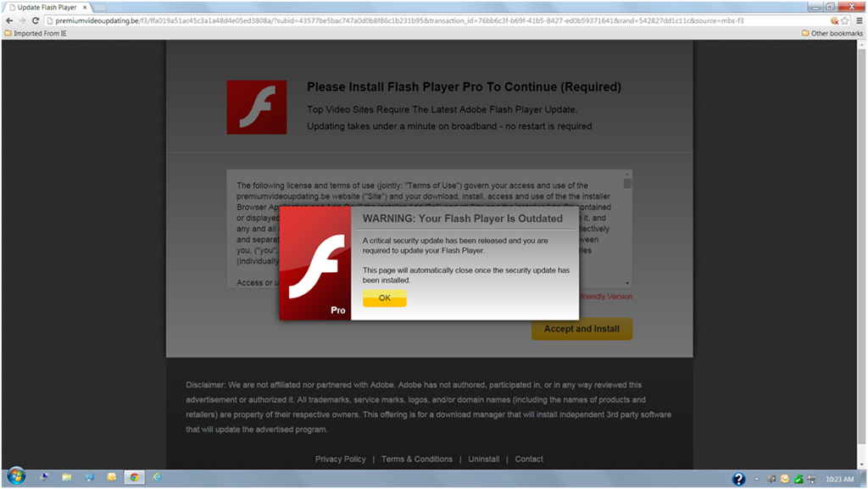Show hidden system tray icons
Screen dimensions: 868x489
click(757, 479)
